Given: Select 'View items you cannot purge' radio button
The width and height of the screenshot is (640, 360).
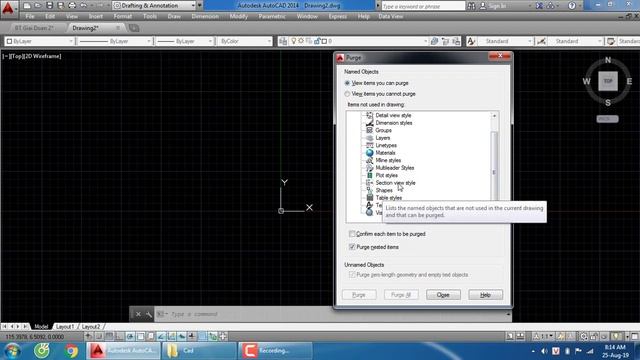Looking at the screenshot, I should click(347, 94).
